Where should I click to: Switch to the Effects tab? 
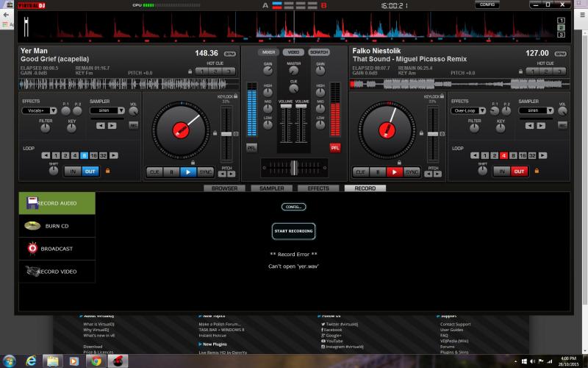[318, 188]
